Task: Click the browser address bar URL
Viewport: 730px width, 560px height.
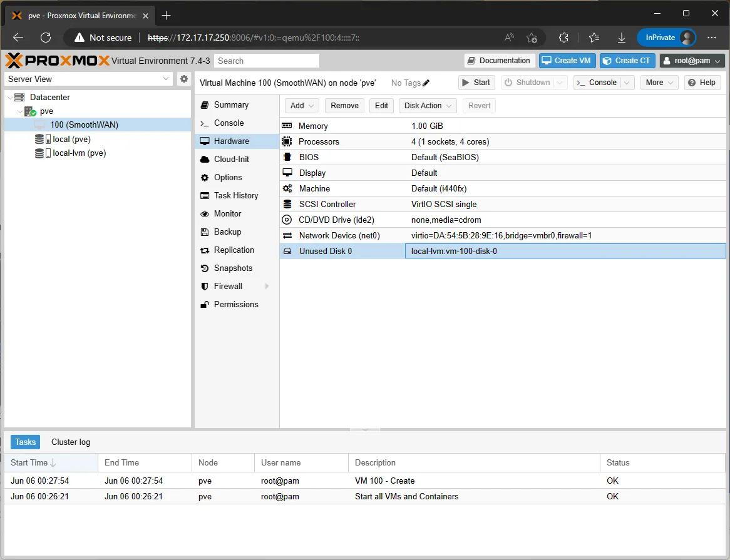Action: click(x=254, y=38)
